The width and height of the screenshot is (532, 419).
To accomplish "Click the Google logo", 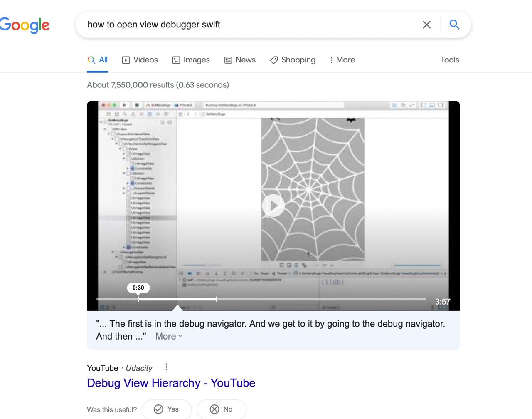I will [25, 25].
